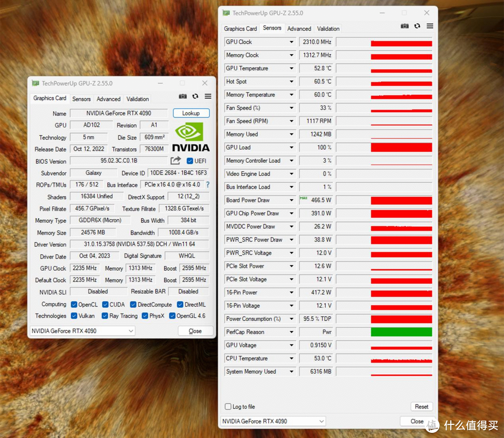The width and height of the screenshot is (504, 438).
Task: Enable the Log to file checkbox
Action: click(x=228, y=406)
